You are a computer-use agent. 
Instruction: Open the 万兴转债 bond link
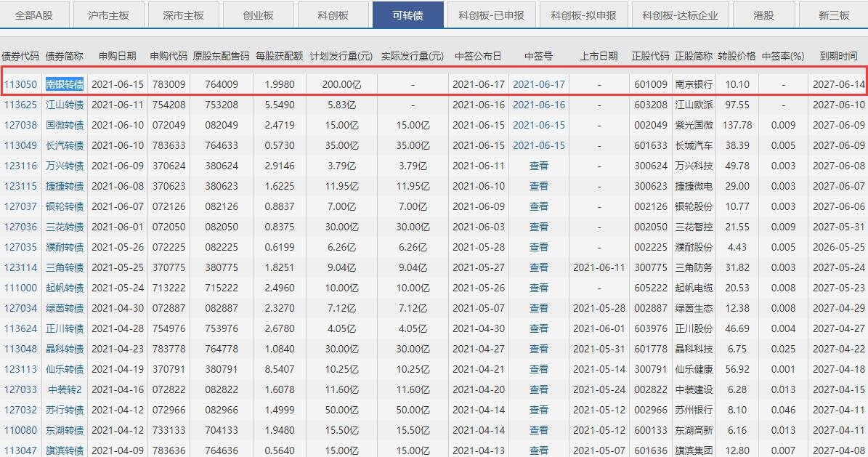coord(65,166)
